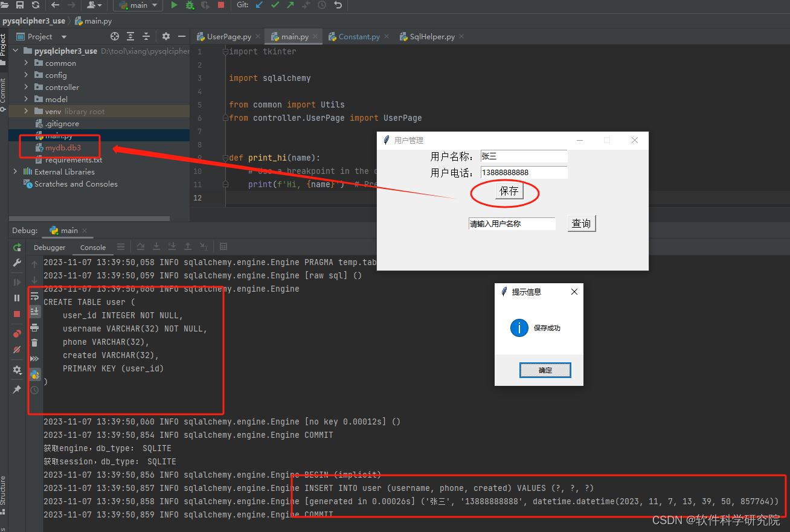Open Project panel settings gear
790x532 pixels.
click(x=166, y=36)
